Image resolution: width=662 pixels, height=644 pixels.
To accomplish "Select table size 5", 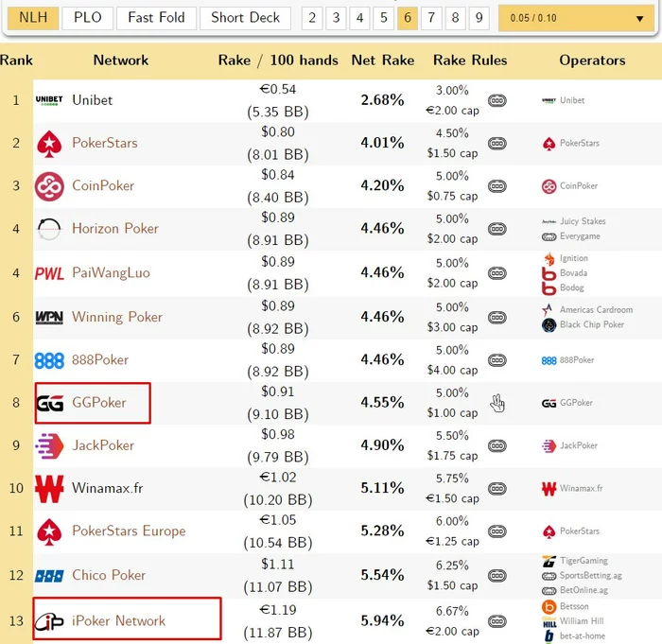I will 383,18.
